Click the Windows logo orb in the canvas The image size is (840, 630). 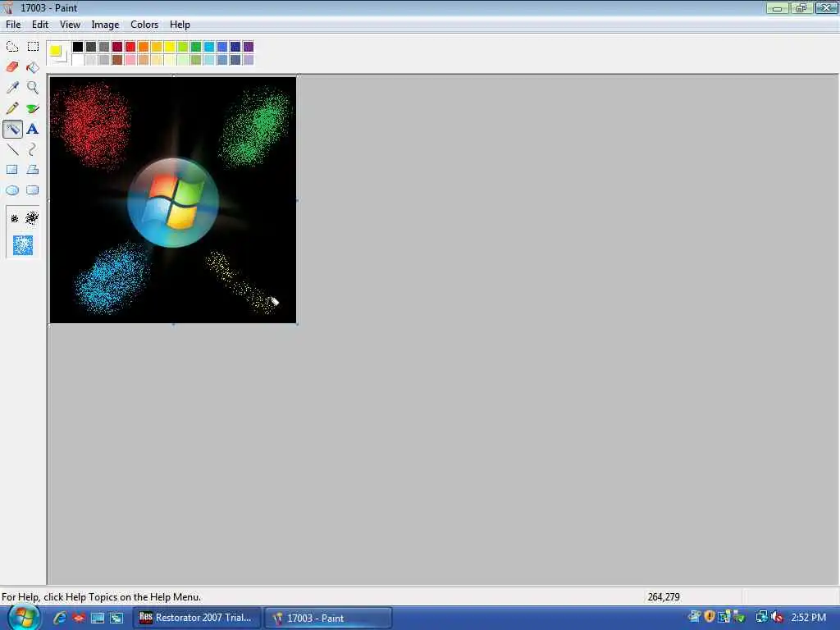pos(173,203)
